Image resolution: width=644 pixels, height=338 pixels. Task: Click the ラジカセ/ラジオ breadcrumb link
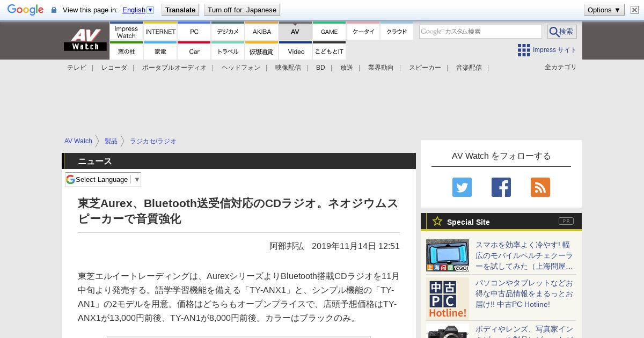tap(153, 141)
